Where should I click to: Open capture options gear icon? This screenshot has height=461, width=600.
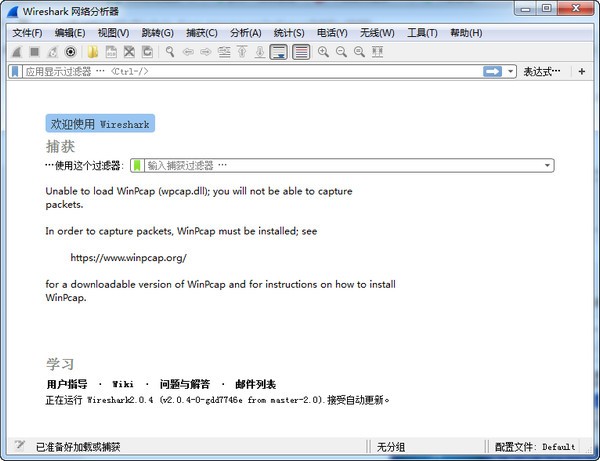pos(70,51)
